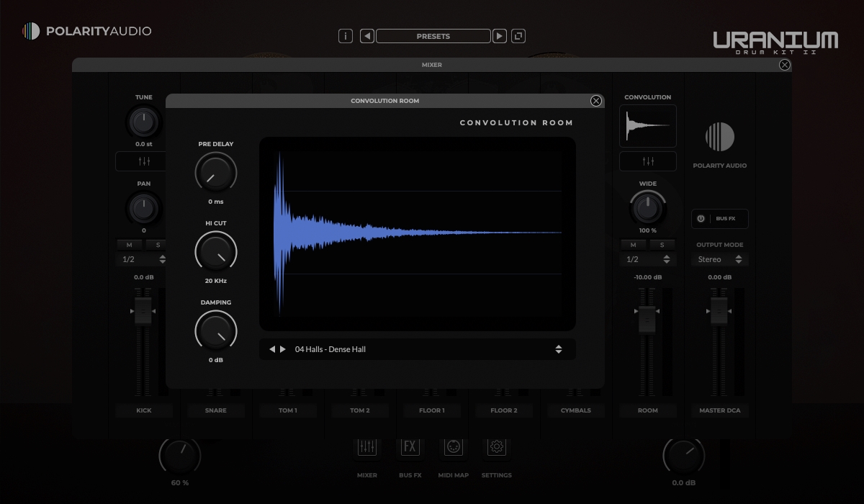Click the Pre Delay knob
The image size is (864, 504).
click(216, 173)
